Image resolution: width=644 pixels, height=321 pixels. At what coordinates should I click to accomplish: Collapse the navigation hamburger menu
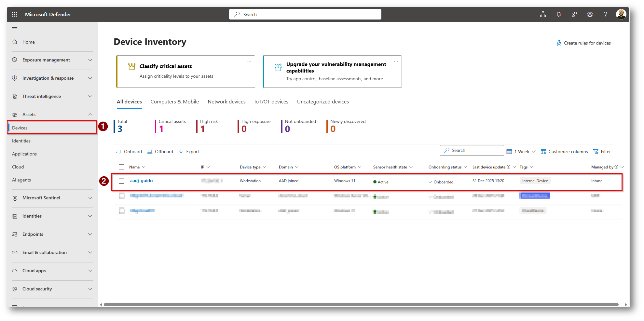click(15, 29)
